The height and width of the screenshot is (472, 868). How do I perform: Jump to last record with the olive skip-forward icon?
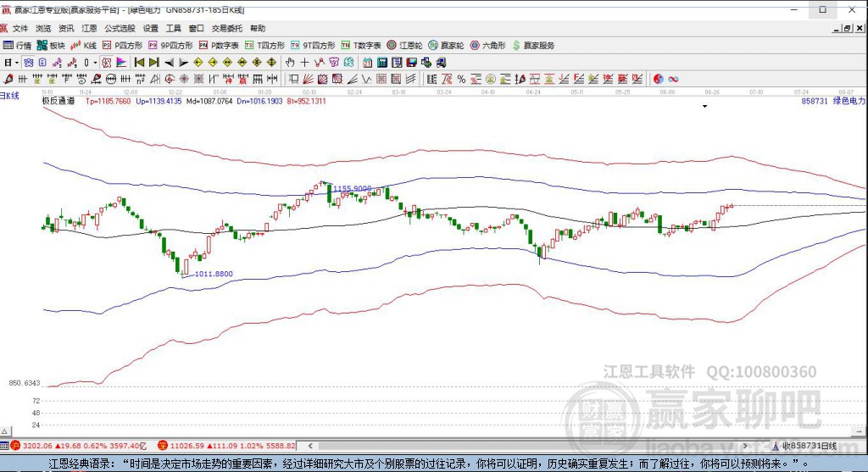point(154,63)
